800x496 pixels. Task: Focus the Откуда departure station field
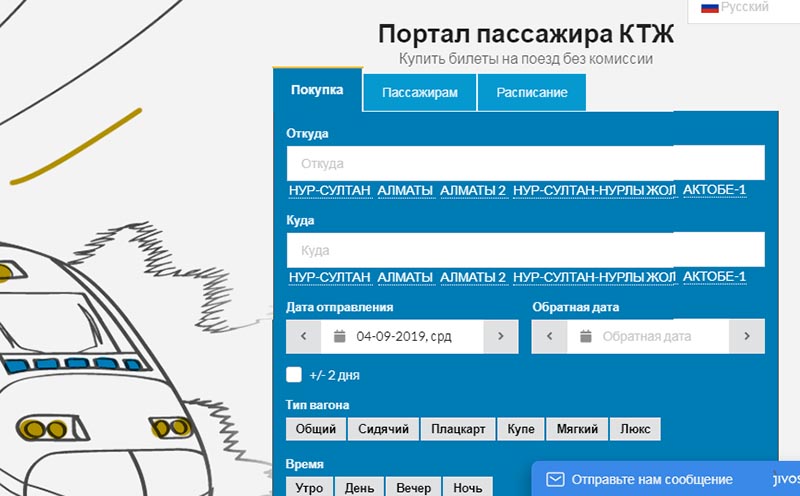526,163
